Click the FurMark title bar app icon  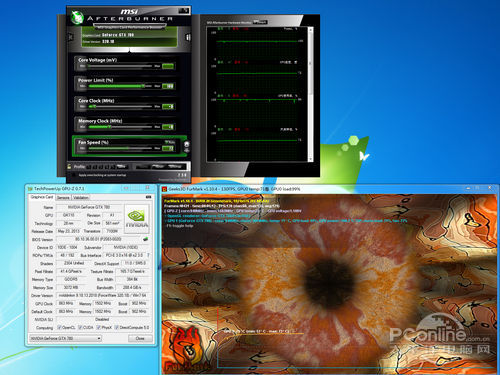point(164,189)
